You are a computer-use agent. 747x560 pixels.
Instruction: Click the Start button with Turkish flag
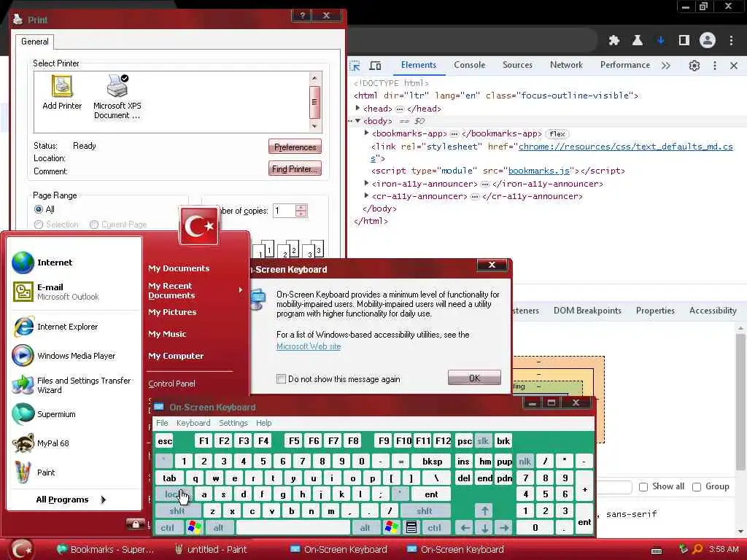(x=21, y=550)
